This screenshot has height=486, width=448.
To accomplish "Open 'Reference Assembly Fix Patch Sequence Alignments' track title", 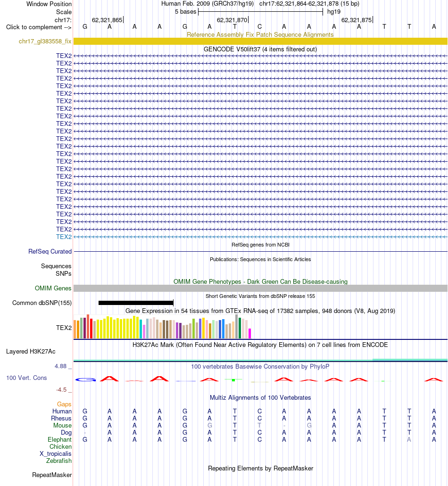I will coord(260,35).
